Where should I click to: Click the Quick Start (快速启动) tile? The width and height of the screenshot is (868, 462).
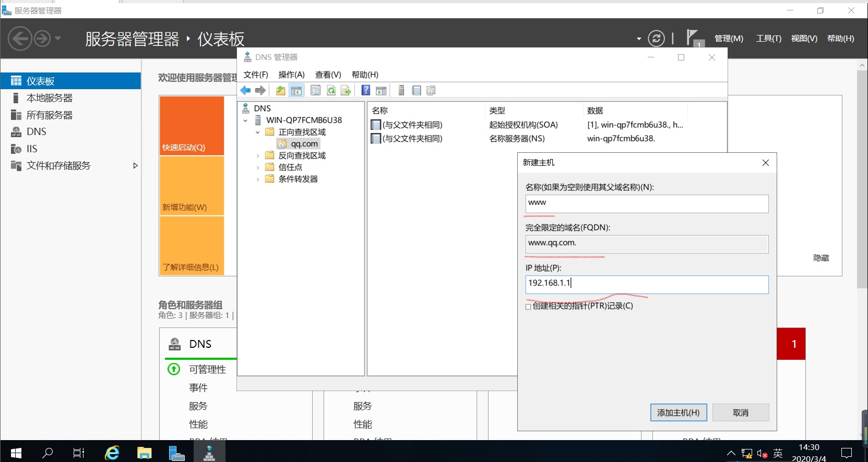coord(192,126)
